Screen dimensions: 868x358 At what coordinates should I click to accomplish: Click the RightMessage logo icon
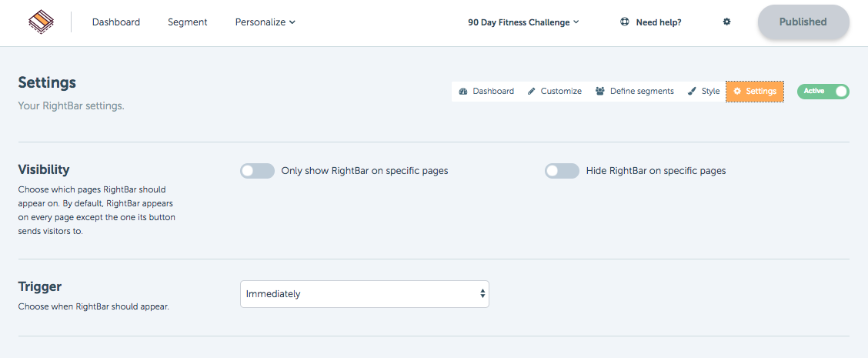click(42, 23)
